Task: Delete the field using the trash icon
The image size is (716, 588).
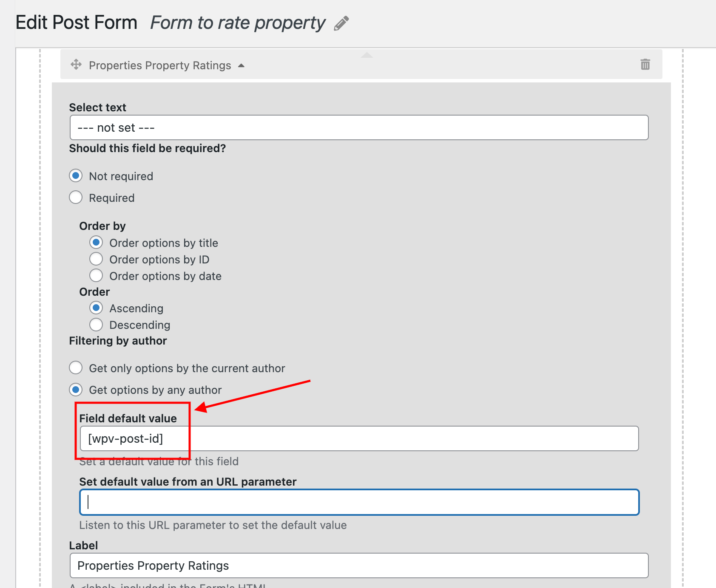Action: [x=645, y=64]
